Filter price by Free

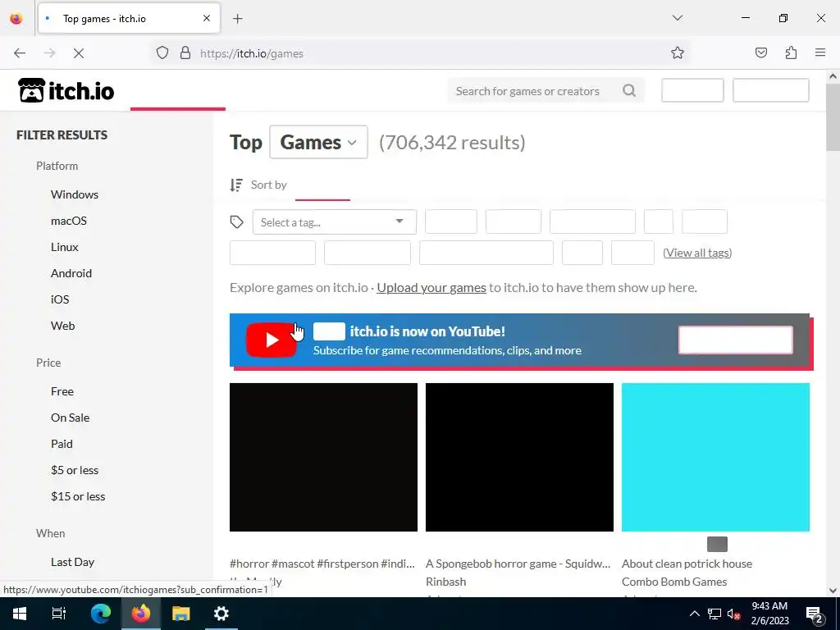click(62, 391)
